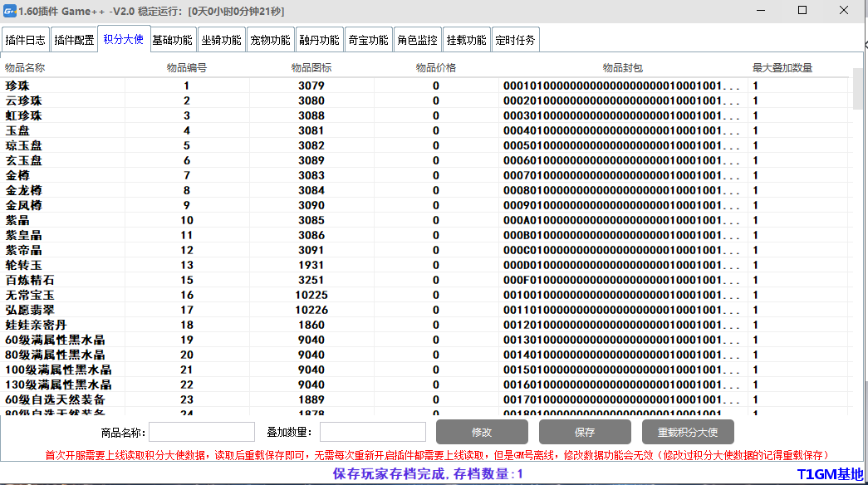Click the Game++ app icon in title bar

point(9,11)
